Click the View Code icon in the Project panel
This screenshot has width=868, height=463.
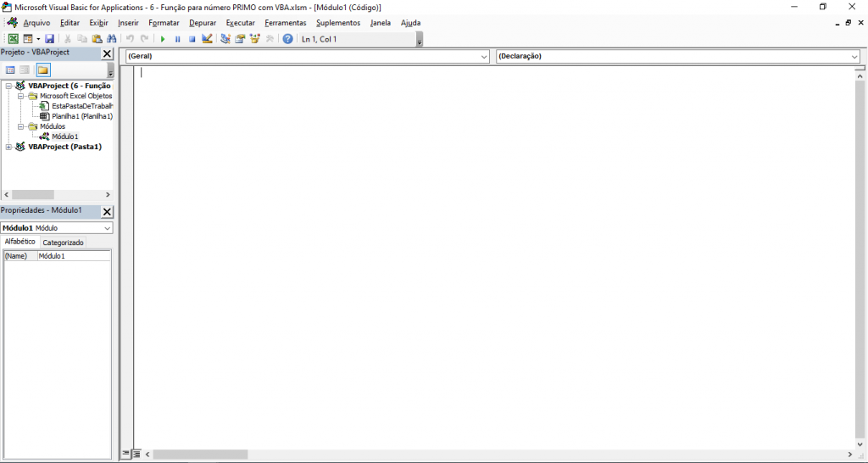pyautogui.click(x=11, y=70)
